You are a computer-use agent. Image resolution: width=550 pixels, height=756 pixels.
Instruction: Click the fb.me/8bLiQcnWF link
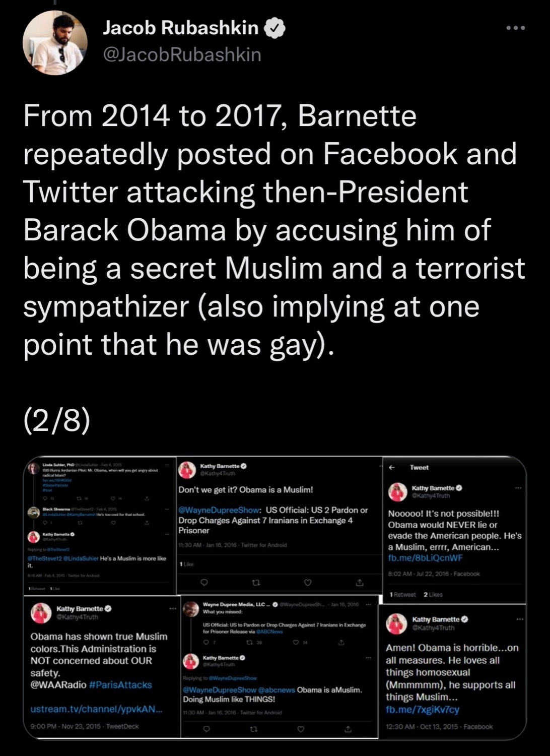(425, 558)
